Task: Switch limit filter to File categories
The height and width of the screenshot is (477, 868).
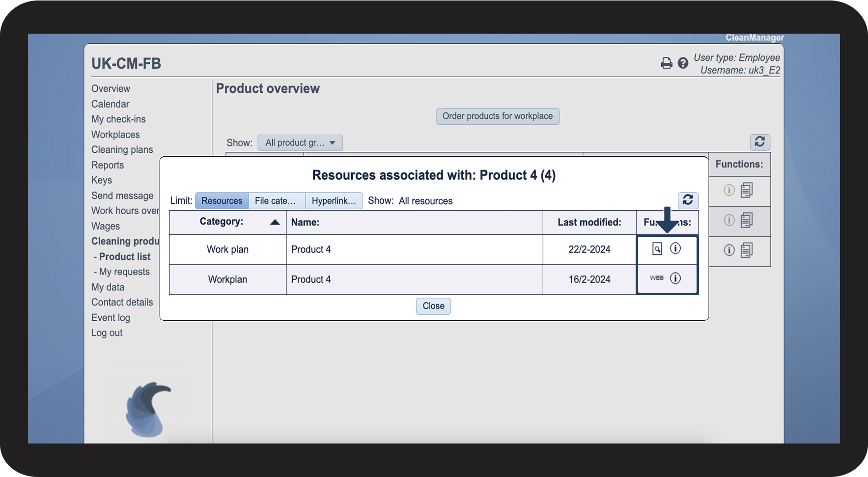Action: pos(276,201)
